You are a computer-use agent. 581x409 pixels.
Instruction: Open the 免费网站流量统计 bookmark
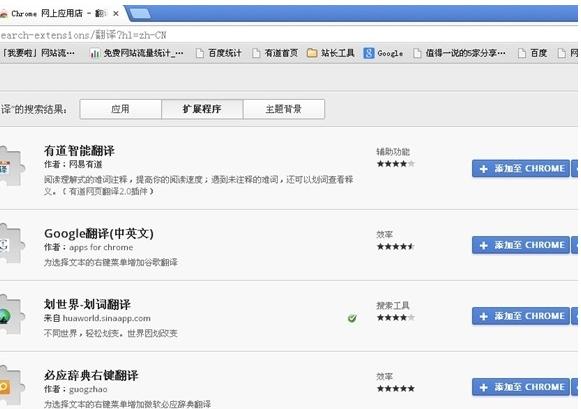(x=136, y=53)
